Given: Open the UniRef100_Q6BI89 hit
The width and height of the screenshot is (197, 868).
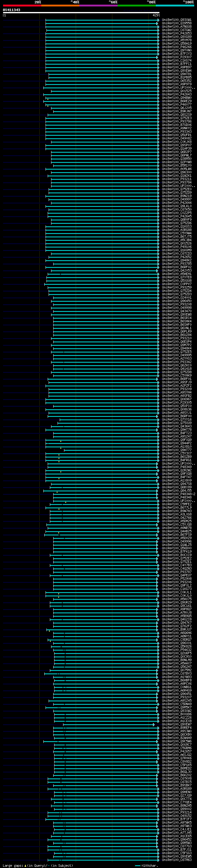Looking at the screenshot, I should pos(177,487).
